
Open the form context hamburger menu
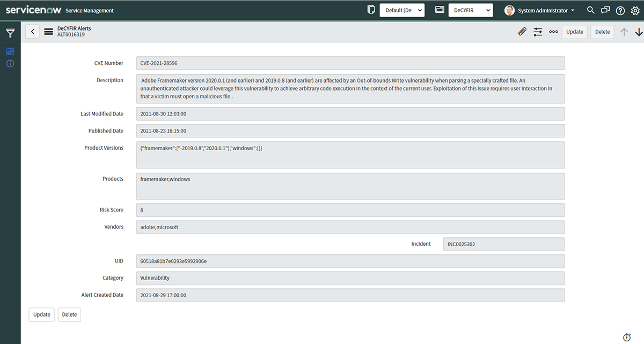click(48, 32)
